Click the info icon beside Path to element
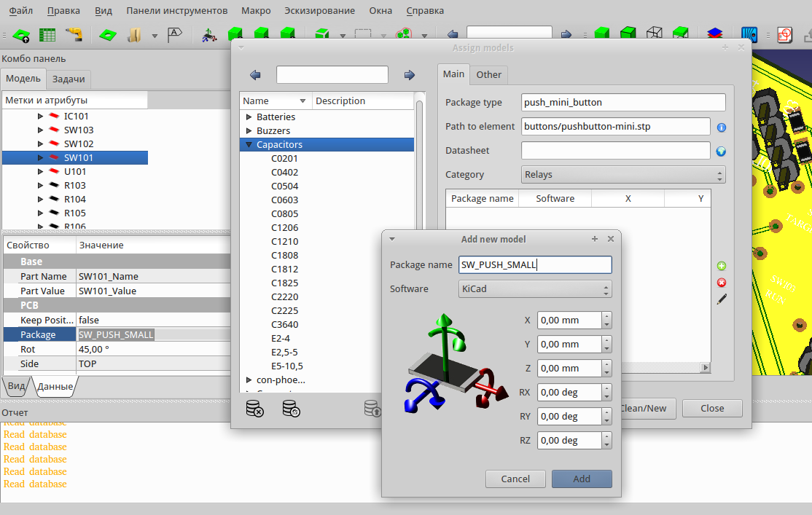This screenshot has width=812, height=515. [721, 126]
